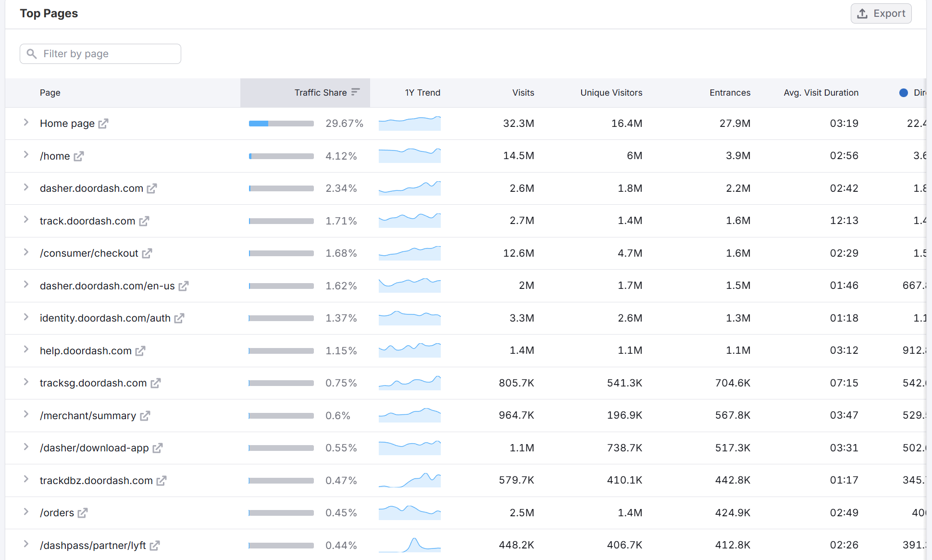Click external link icon beside track.doordash.com

144,221
